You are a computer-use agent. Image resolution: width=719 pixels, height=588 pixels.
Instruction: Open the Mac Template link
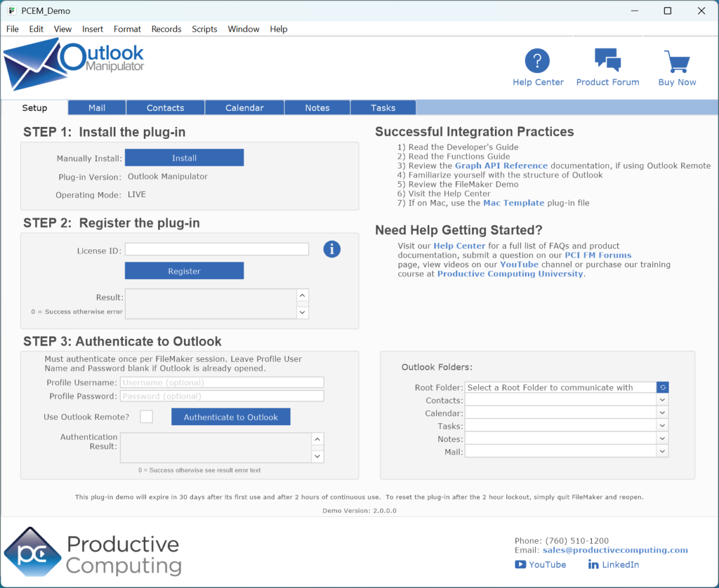(514, 203)
